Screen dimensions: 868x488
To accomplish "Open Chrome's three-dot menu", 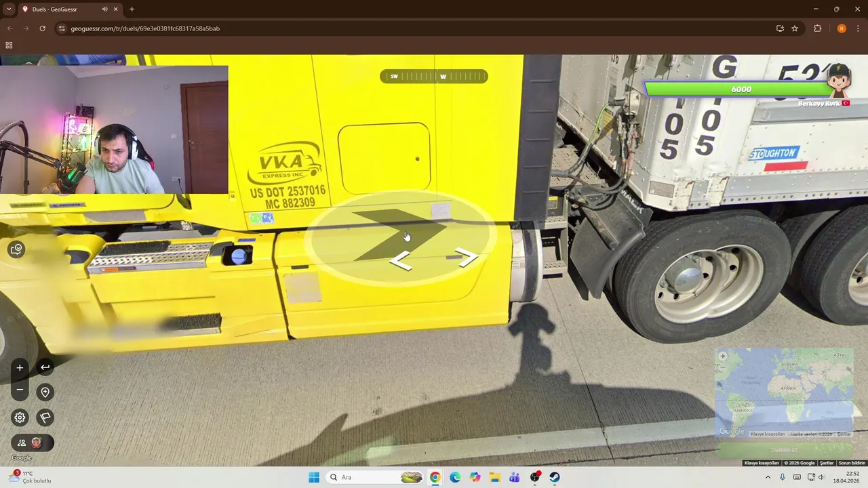I will click(859, 28).
